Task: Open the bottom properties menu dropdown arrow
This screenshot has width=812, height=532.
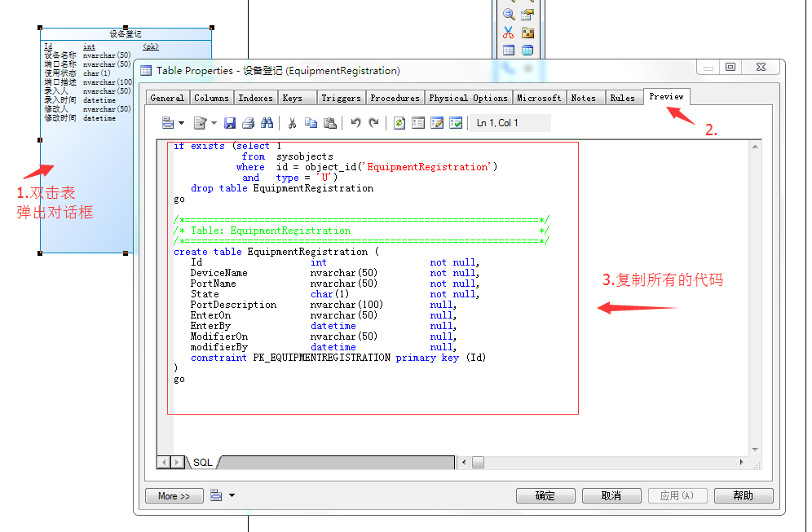Action: pos(232,495)
